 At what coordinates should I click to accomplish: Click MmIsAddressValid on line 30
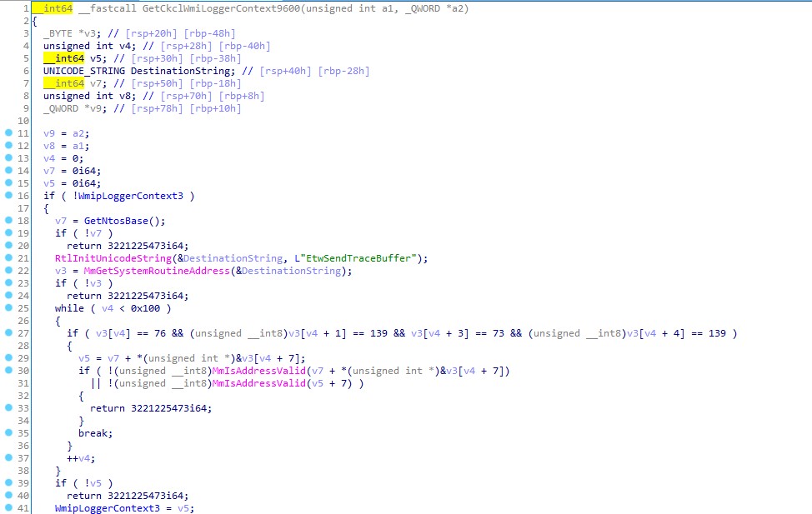[x=259, y=371]
